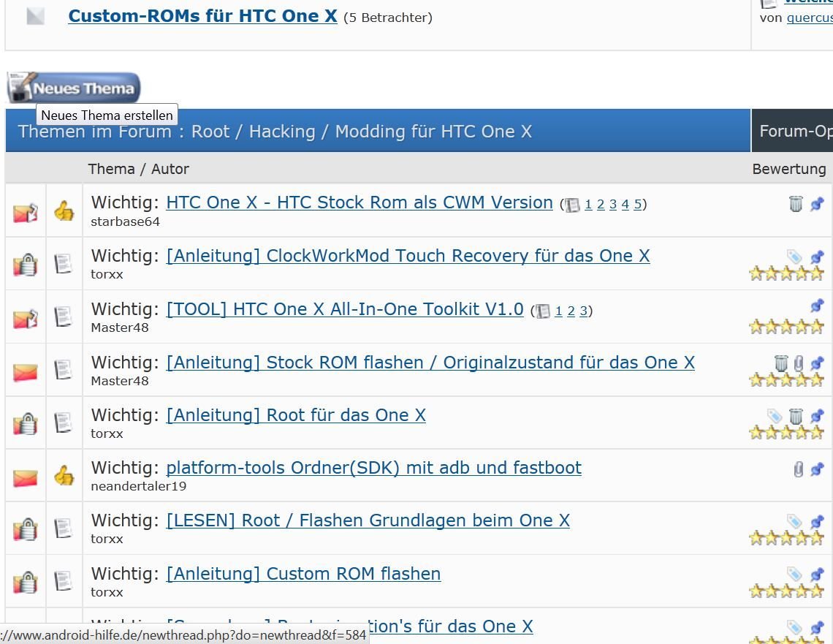Click the Thema / Autor column header
The height and width of the screenshot is (644, 833).
(x=138, y=169)
